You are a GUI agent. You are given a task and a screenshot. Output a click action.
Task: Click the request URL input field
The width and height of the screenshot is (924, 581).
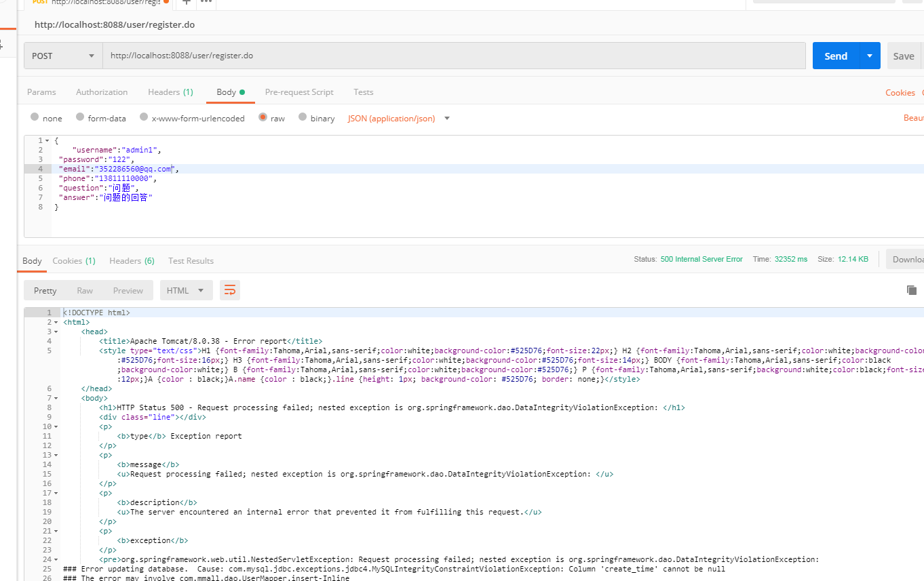454,56
